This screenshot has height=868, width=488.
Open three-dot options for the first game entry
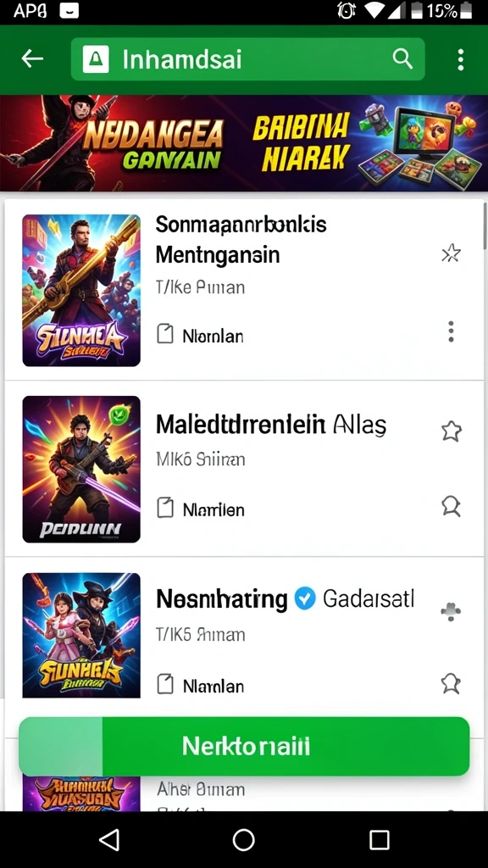pos(452,331)
